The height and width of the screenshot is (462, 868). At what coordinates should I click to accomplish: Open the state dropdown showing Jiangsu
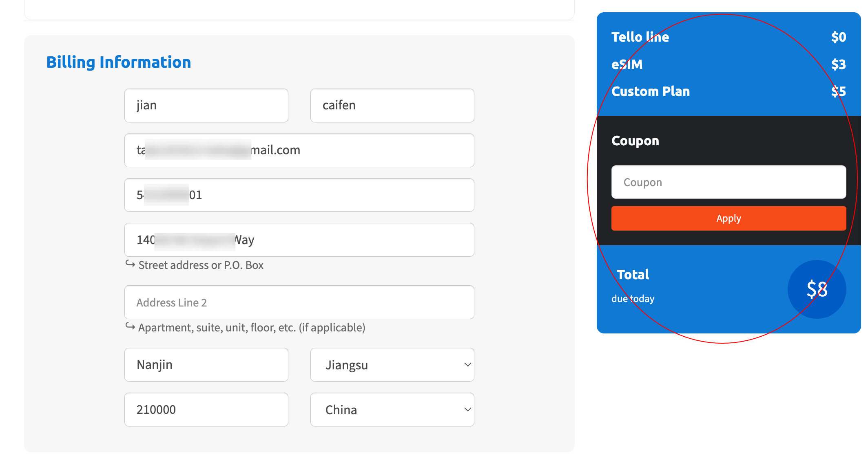[x=392, y=364]
